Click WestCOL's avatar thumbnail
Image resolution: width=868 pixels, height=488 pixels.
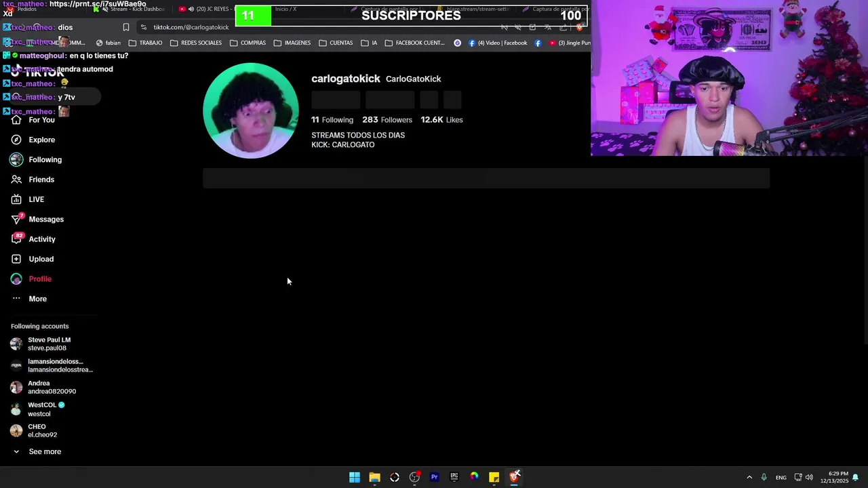pos(16,409)
